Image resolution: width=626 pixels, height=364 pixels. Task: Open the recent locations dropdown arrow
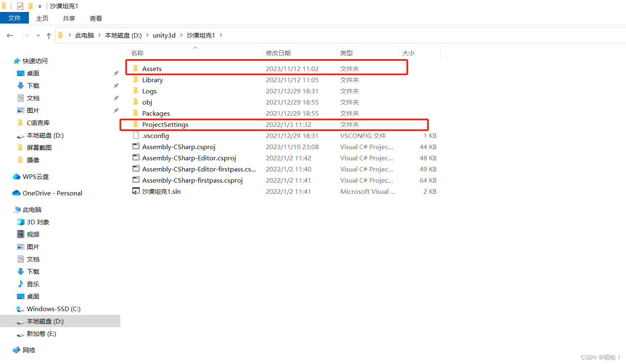point(38,36)
